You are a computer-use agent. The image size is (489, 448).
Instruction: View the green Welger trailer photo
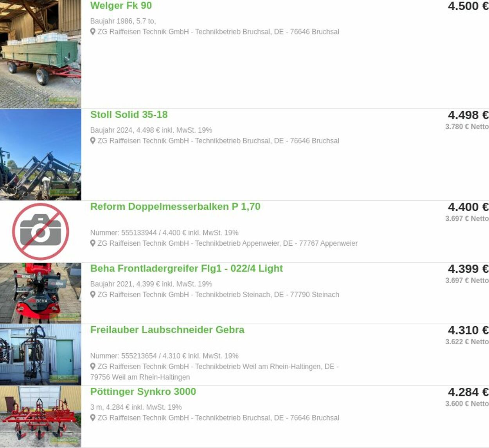(41, 54)
